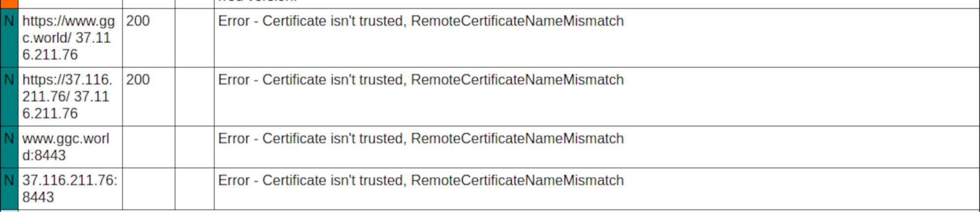Click the teal N marker beside https://37.116.211.76/

coord(9,96)
